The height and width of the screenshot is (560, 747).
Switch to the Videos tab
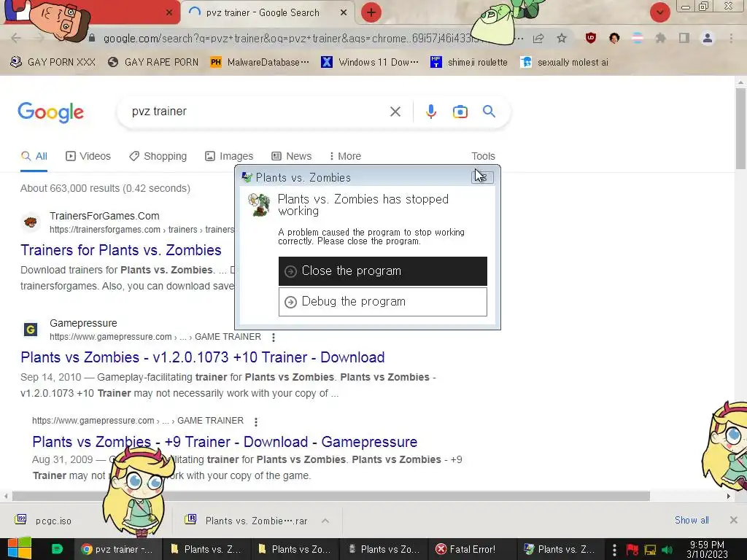pyautogui.click(x=88, y=156)
